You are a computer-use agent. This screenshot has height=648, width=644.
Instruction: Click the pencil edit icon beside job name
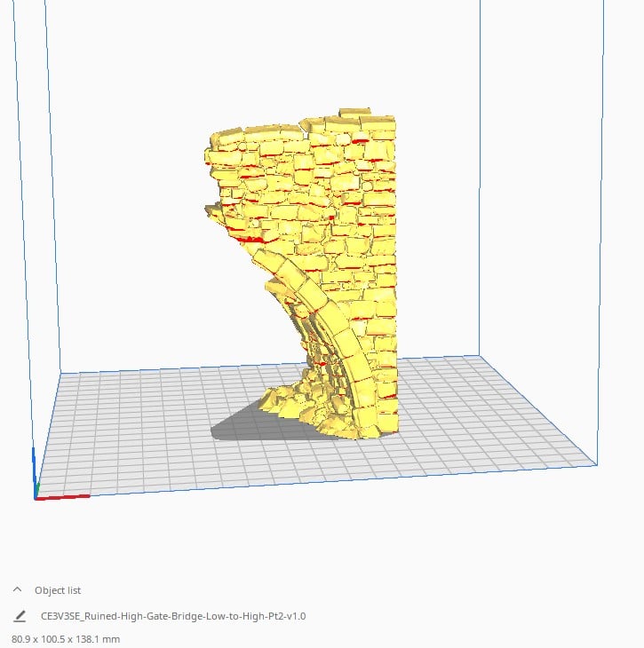[x=19, y=616]
